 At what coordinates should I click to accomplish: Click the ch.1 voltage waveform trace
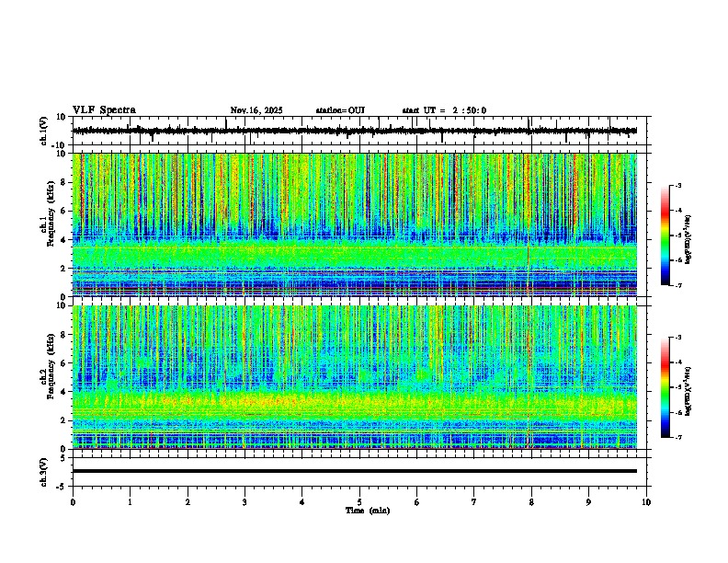click(355, 131)
